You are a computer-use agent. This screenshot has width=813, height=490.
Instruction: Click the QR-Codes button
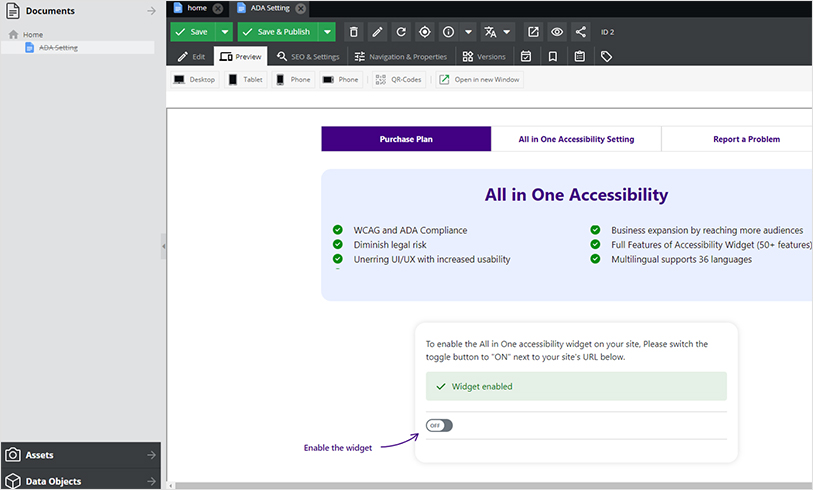pos(399,79)
